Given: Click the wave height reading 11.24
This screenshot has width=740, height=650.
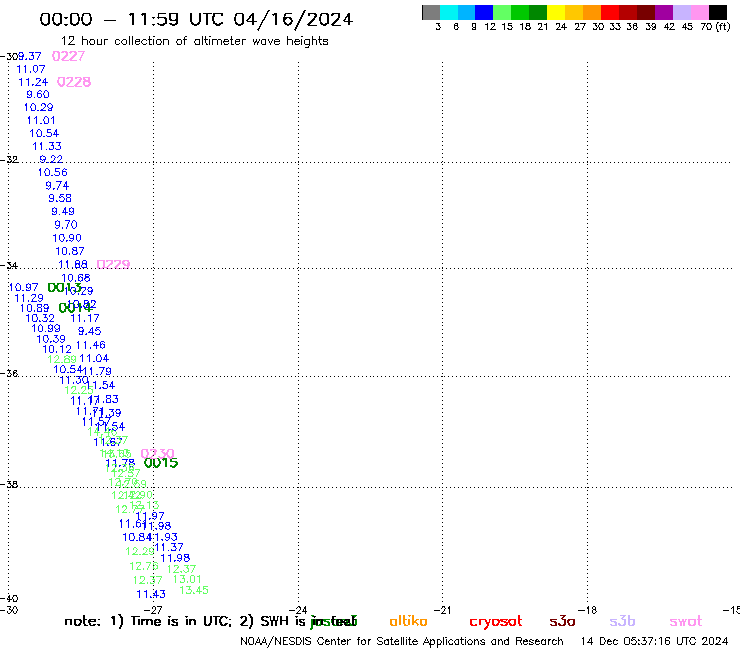Looking at the screenshot, I should pyautogui.click(x=33, y=82).
